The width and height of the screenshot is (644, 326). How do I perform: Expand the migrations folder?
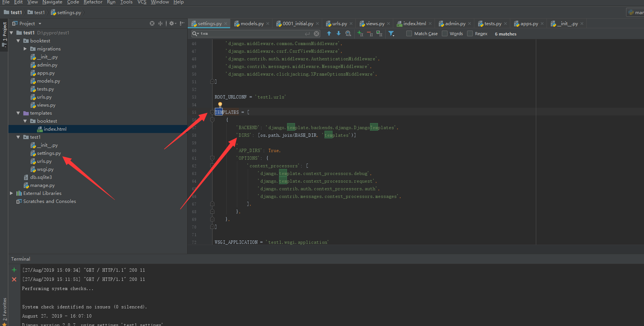(x=25, y=49)
